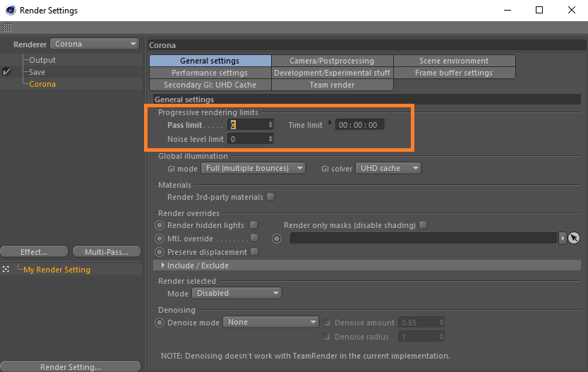Click the keyframe dot beside Preserve displacement

pyautogui.click(x=160, y=252)
